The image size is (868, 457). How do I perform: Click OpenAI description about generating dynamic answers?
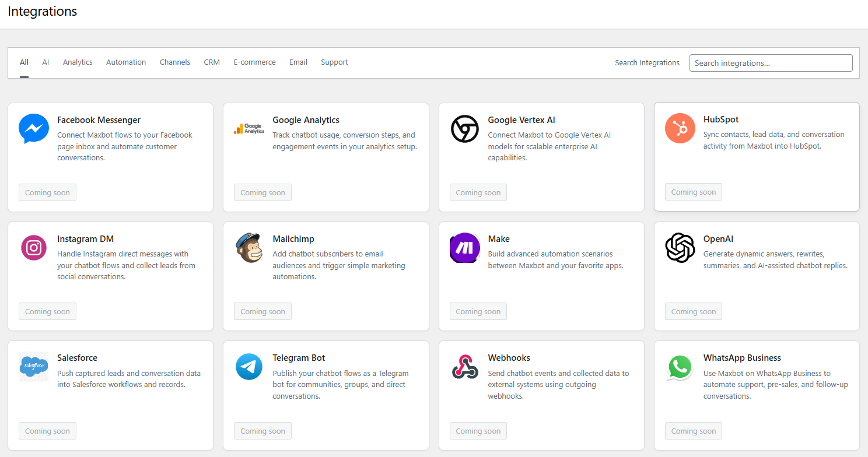[775, 259]
